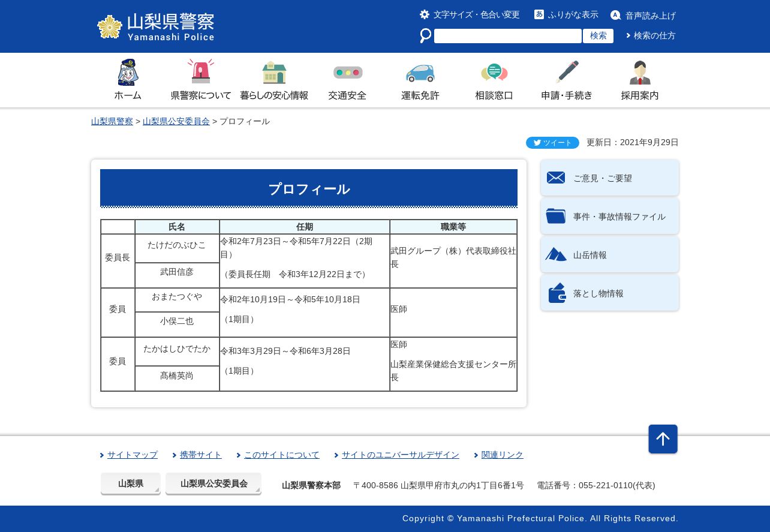Click the 職業等 column header
770x532 pixels.
(x=453, y=227)
